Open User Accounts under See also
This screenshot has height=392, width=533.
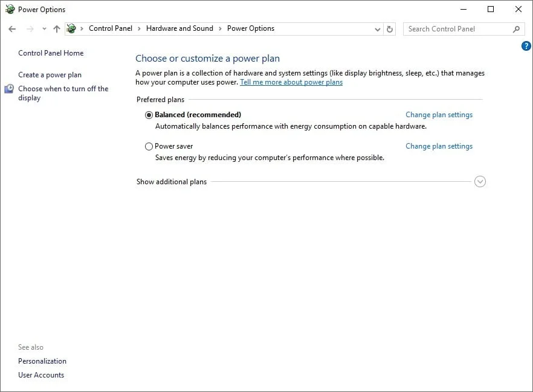(x=41, y=375)
